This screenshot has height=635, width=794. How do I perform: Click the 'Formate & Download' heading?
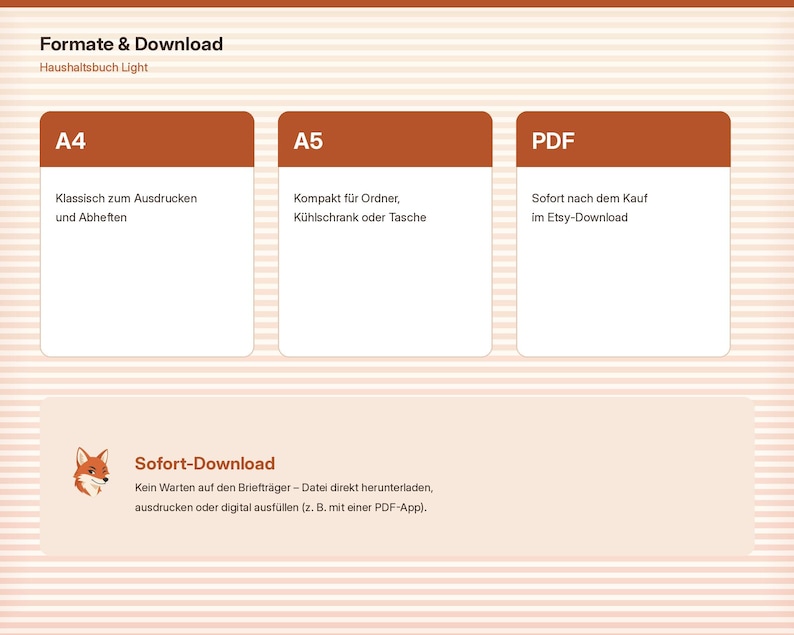[131, 44]
